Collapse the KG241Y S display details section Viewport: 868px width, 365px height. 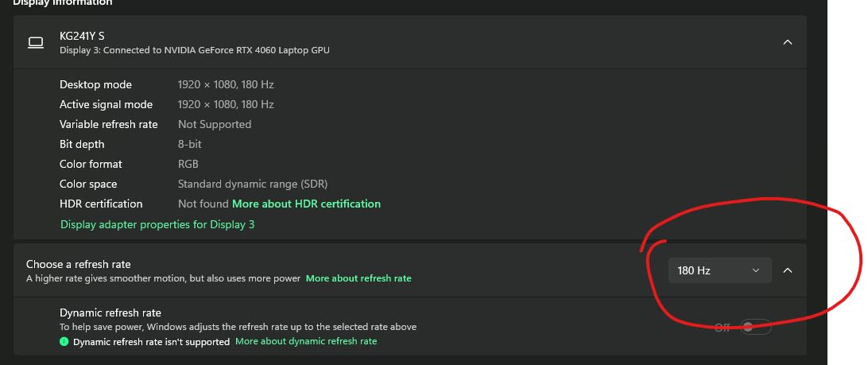pyautogui.click(x=787, y=42)
